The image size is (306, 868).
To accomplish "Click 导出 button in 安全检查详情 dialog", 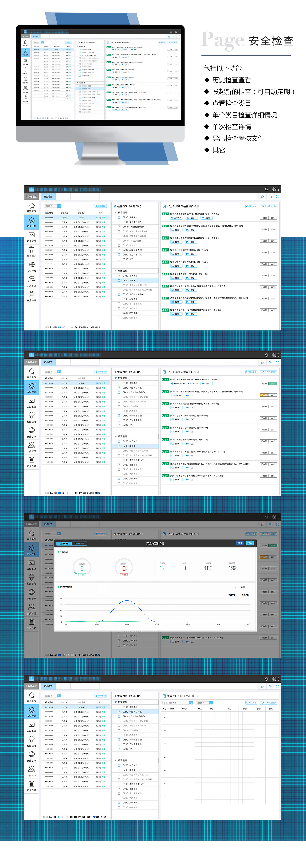I will pyautogui.click(x=240, y=543).
